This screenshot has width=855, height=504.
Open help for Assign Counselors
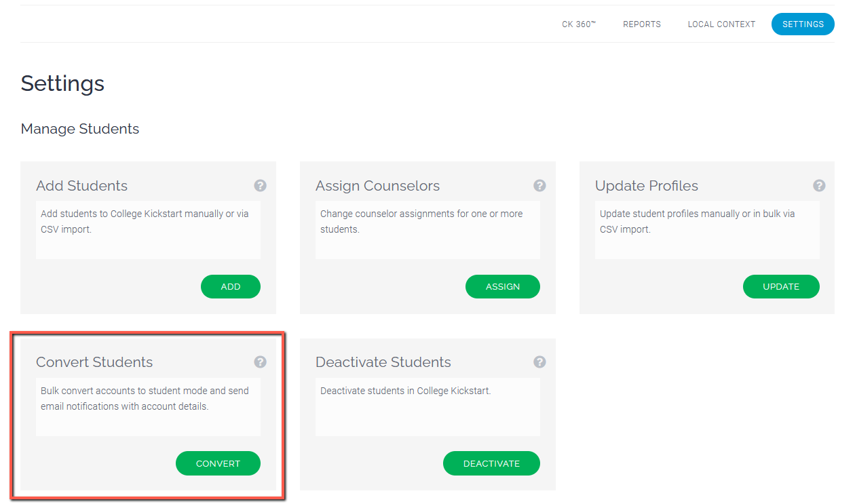click(539, 185)
